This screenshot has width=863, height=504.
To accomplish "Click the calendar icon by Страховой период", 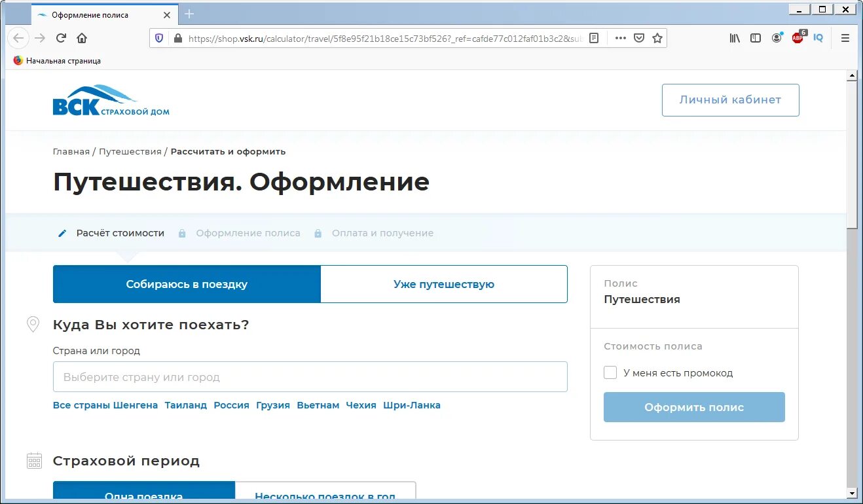I will pyautogui.click(x=34, y=460).
